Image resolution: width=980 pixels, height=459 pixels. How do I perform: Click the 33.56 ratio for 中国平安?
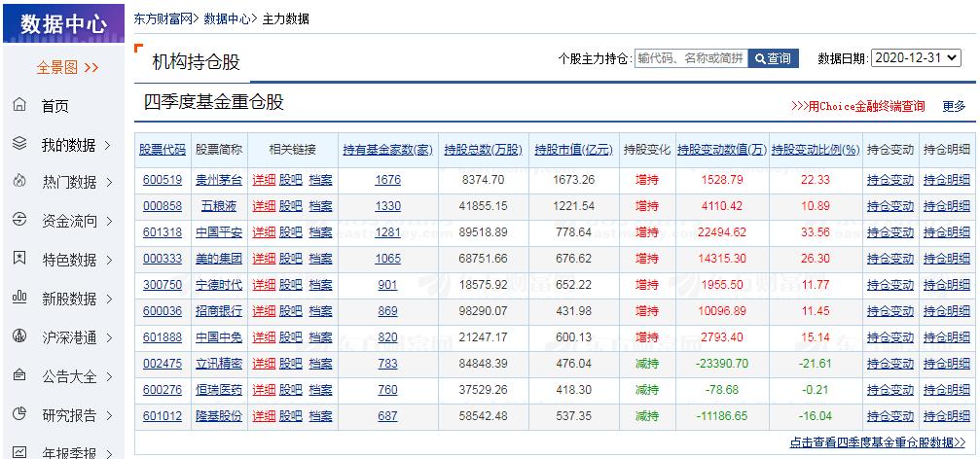click(816, 232)
